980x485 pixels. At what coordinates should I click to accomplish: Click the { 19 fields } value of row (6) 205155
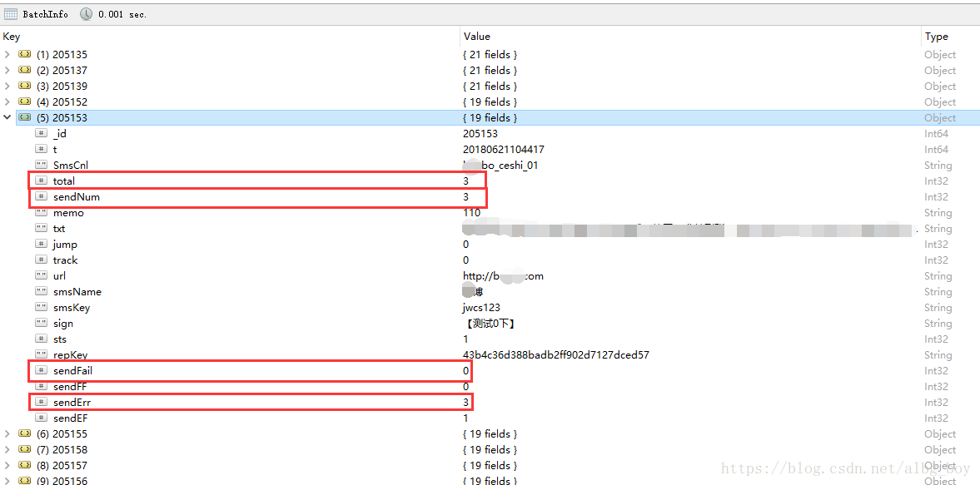coord(490,433)
